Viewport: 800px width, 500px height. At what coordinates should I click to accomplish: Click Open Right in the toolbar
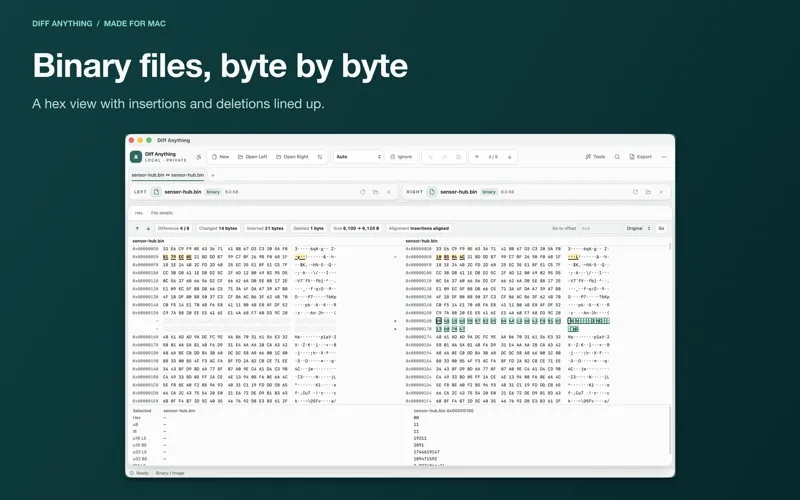pyautogui.click(x=292, y=157)
